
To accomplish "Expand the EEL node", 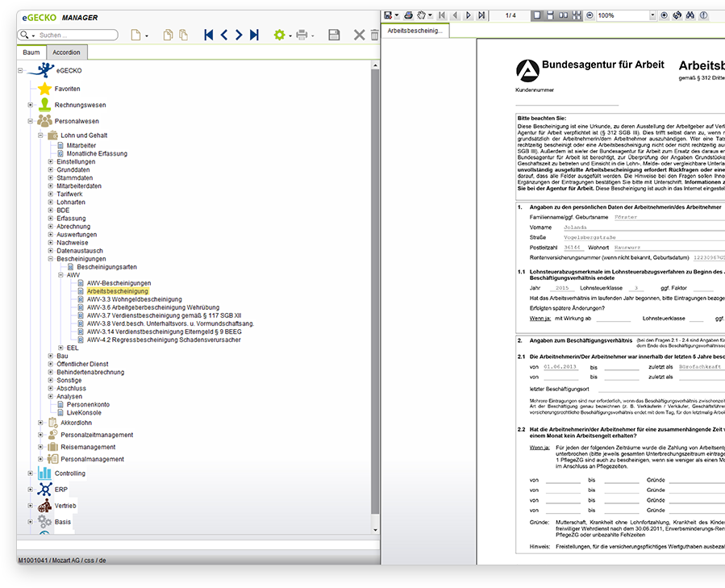I will pos(60,348).
